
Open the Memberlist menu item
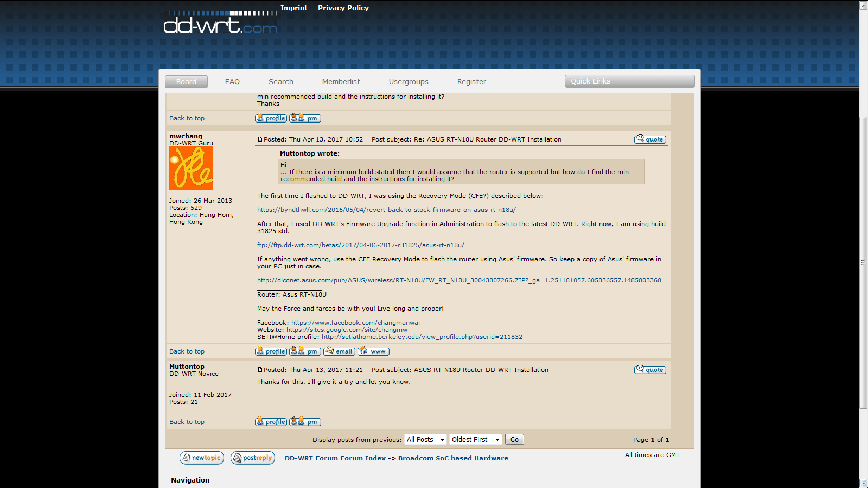pyautogui.click(x=341, y=81)
